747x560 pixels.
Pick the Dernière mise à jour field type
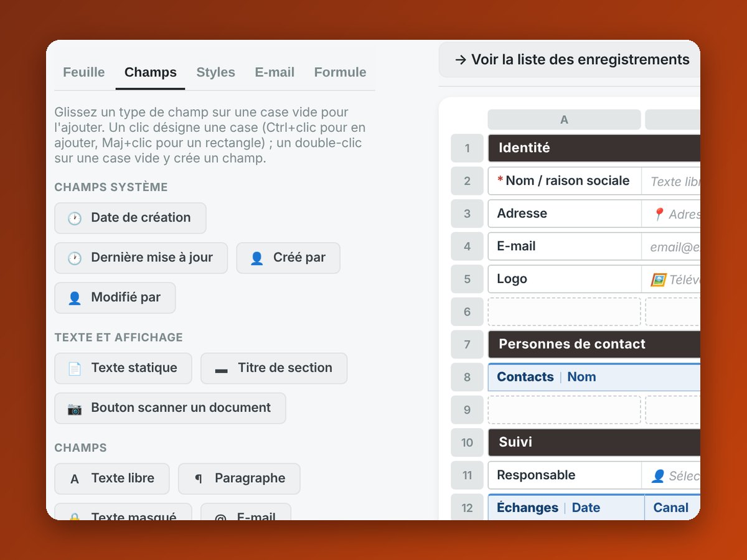141,258
